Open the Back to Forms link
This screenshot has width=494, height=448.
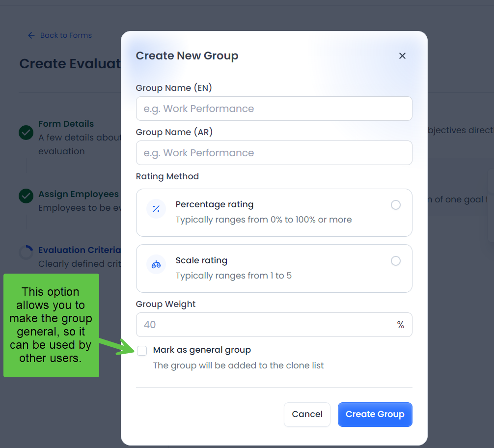pos(65,35)
